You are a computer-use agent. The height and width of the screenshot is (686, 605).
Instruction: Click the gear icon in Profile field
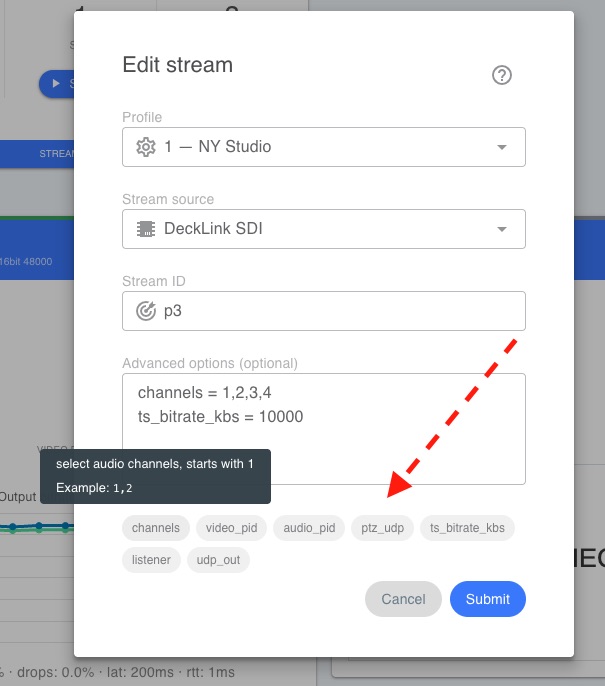coord(146,147)
